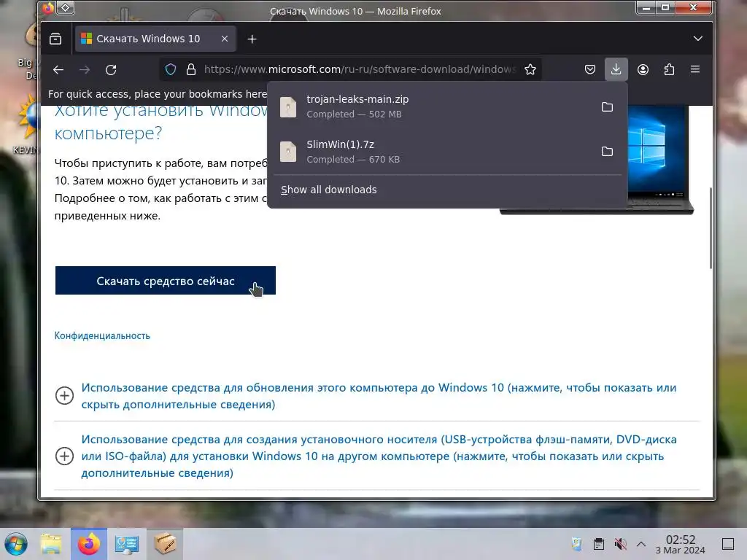Click the Firefox icon in the titlebar

click(x=48, y=7)
